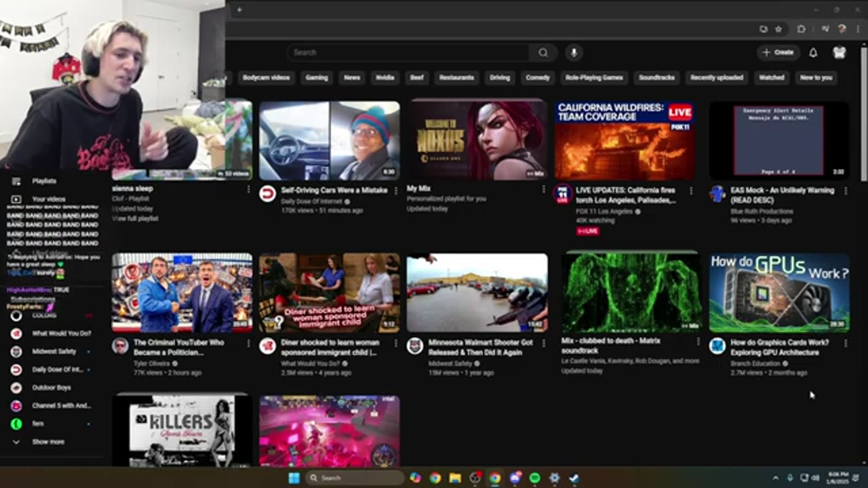Open the Chrome three-dot menu

pyautogui.click(x=857, y=29)
